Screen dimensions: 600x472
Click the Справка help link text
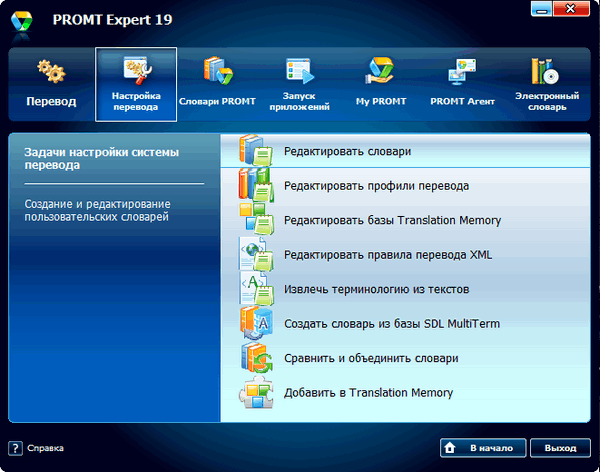point(45,448)
